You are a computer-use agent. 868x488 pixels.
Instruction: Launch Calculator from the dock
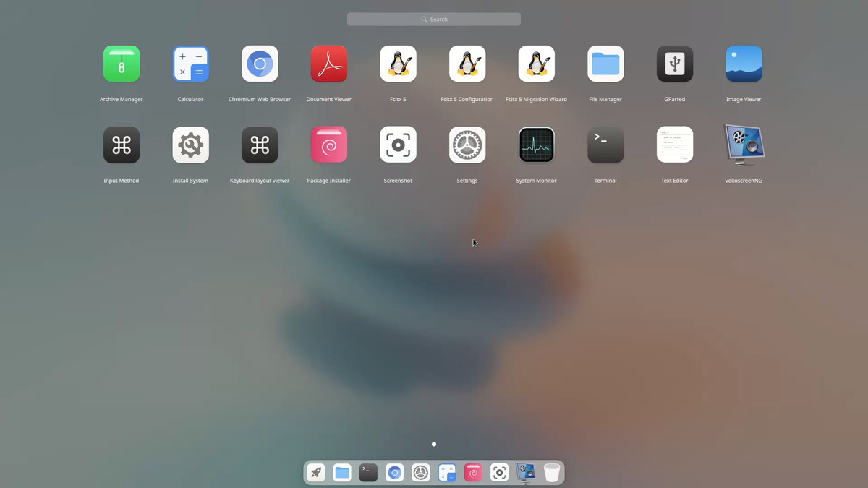(447, 473)
